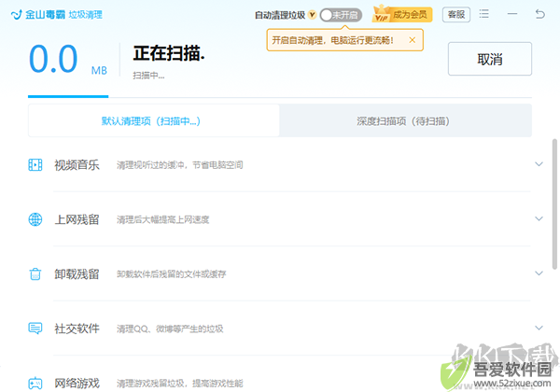
Task: Switch to the 深度扫描项 tab
Action: point(405,120)
